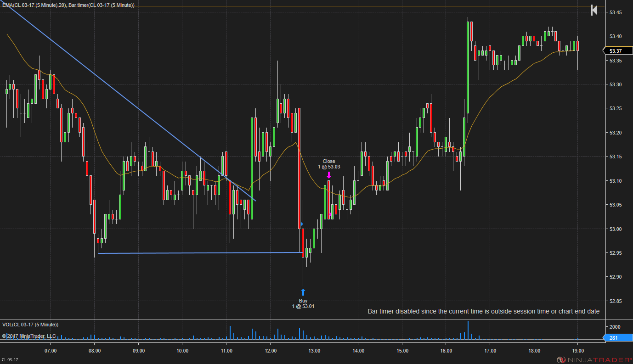
Task: Click the 52.85 price axis label
Action: (x=615, y=301)
